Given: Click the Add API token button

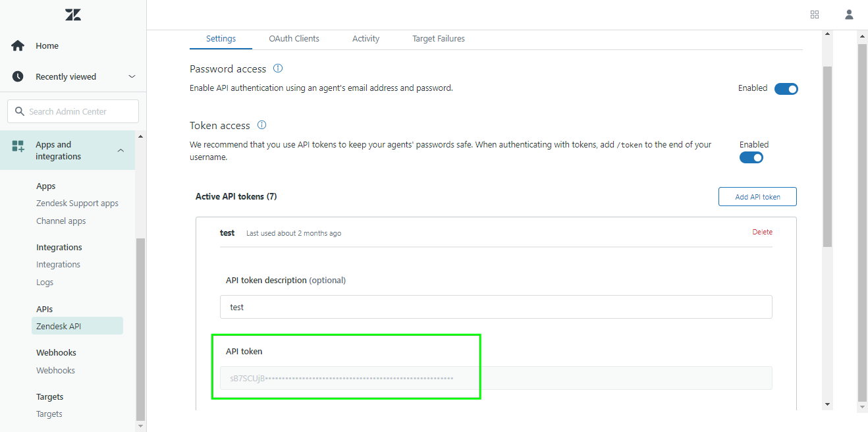Looking at the screenshot, I should tap(757, 196).
